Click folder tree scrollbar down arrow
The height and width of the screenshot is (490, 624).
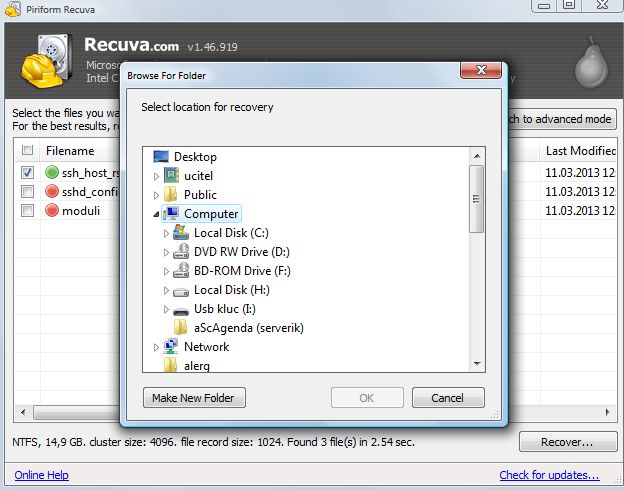coord(477,363)
